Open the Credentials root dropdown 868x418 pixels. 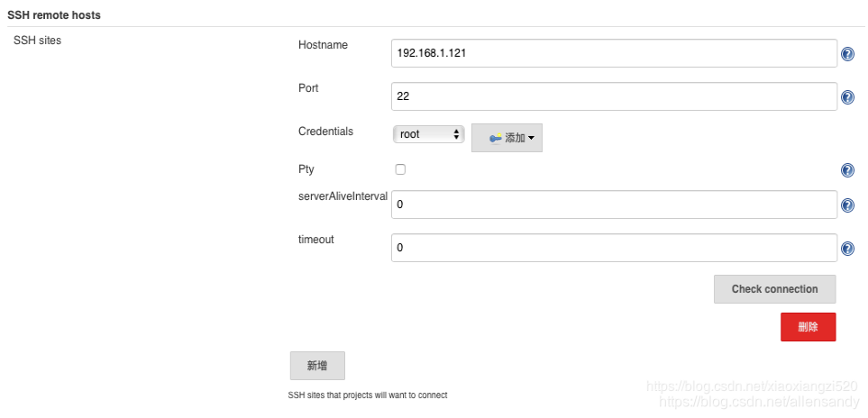(428, 134)
